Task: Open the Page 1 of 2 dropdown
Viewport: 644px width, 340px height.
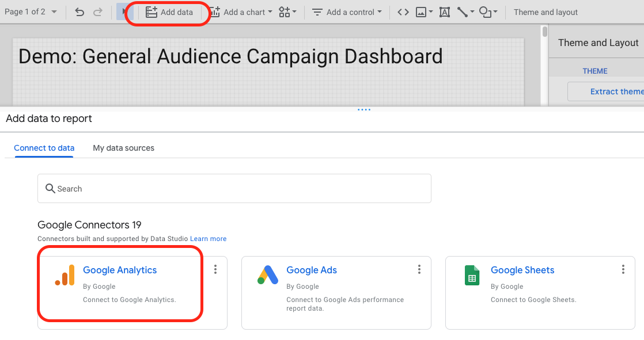Action: (31, 12)
